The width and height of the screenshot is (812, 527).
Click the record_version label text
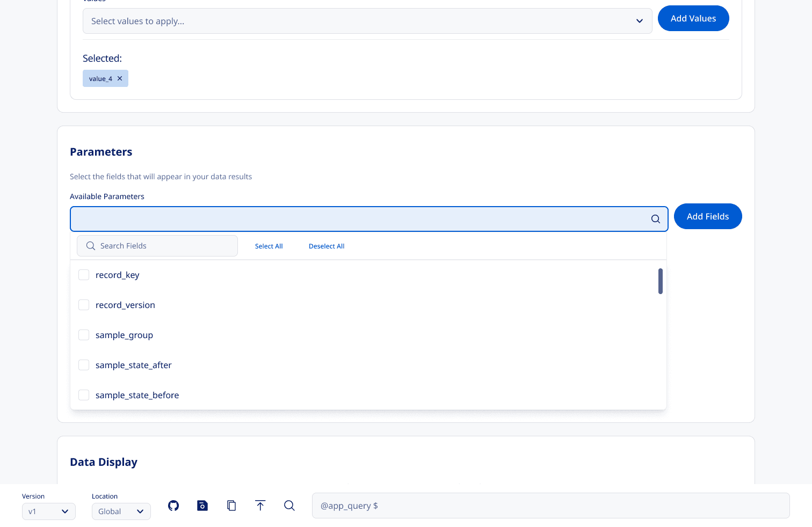click(125, 305)
